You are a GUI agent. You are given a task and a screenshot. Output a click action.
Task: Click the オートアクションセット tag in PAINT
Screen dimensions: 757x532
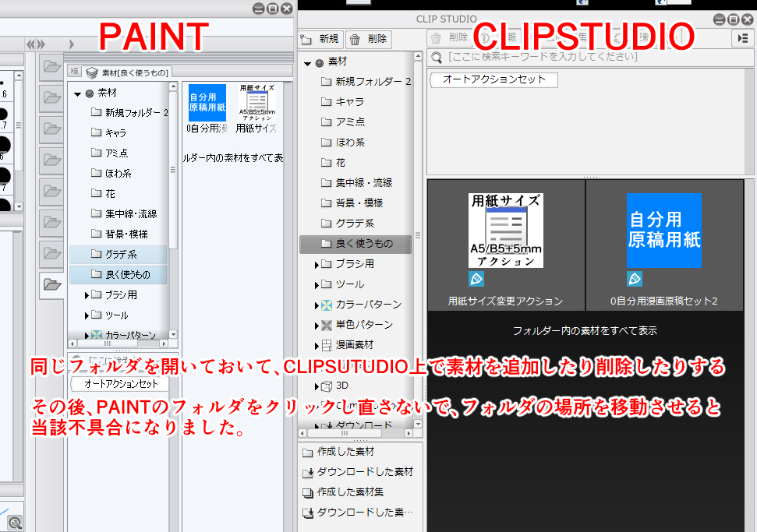pyautogui.click(x=121, y=384)
